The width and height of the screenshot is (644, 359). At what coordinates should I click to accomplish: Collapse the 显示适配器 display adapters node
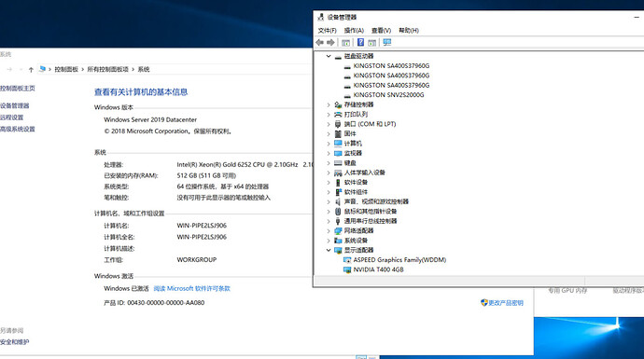329,250
